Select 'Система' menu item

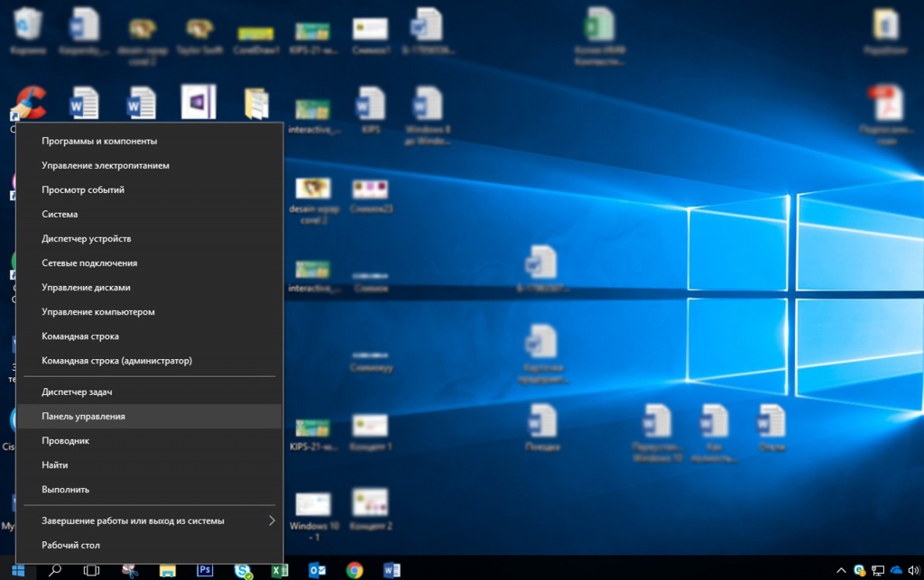tap(150, 215)
